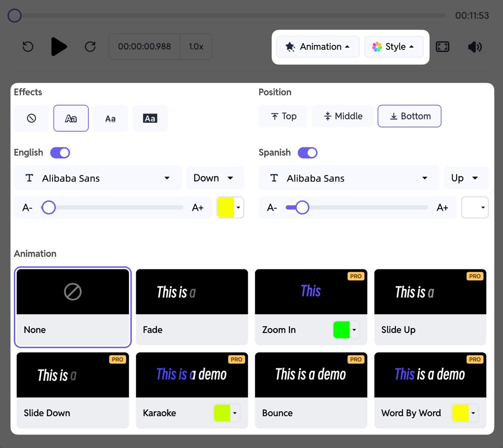Increase English text size with A+

[x=197, y=208]
